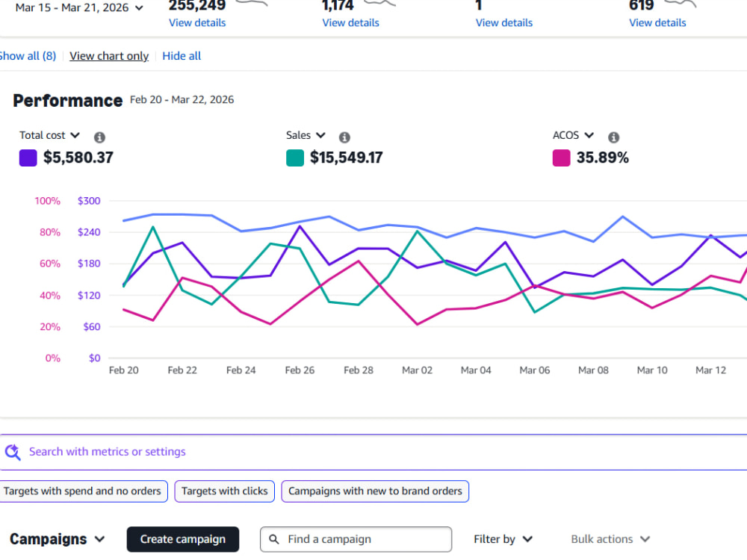
Task: Click the magnifier in Find a campaign
Action: (x=274, y=539)
